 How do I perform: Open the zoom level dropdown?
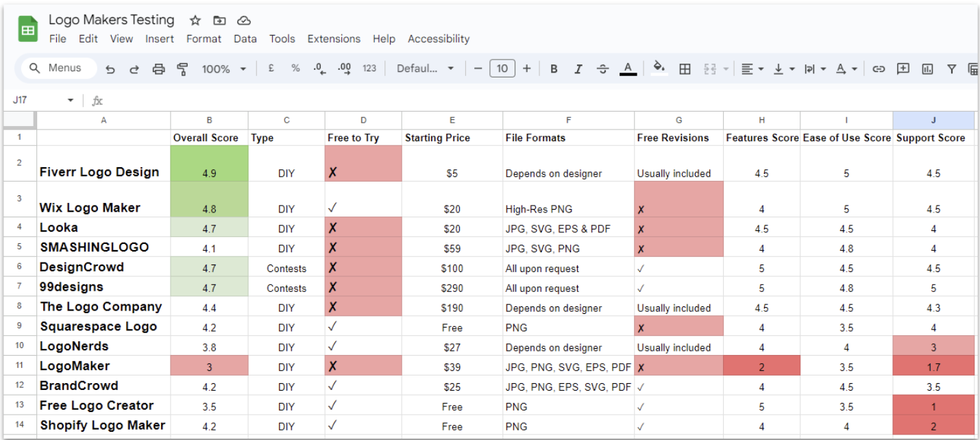pyautogui.click(x=223, y=68)
